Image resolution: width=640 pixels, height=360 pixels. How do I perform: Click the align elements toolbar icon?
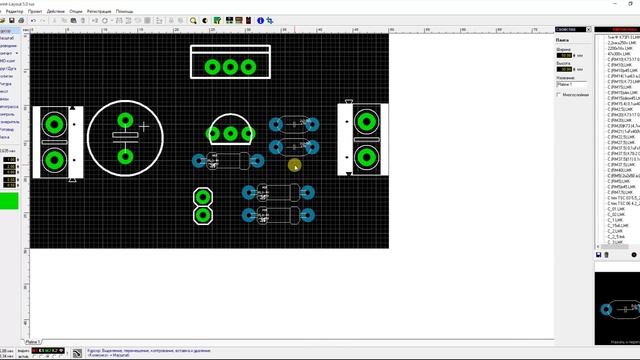tap(159, 20)
